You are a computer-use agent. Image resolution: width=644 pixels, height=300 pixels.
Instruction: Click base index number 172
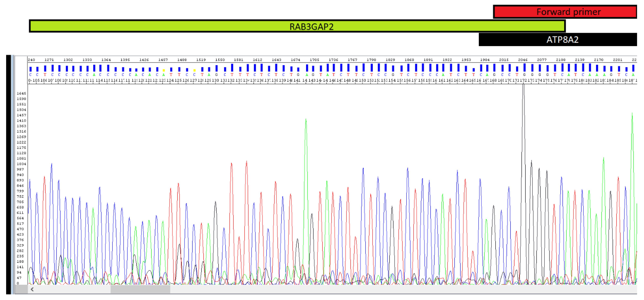pyautogui.click(x=523, y=80)
